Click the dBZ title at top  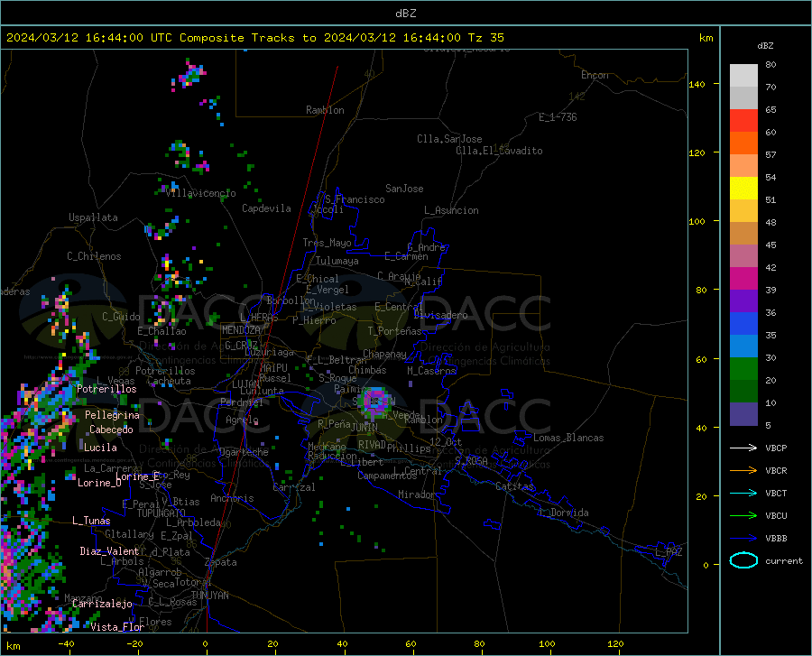pyautogui.click(x=405, y=14)
